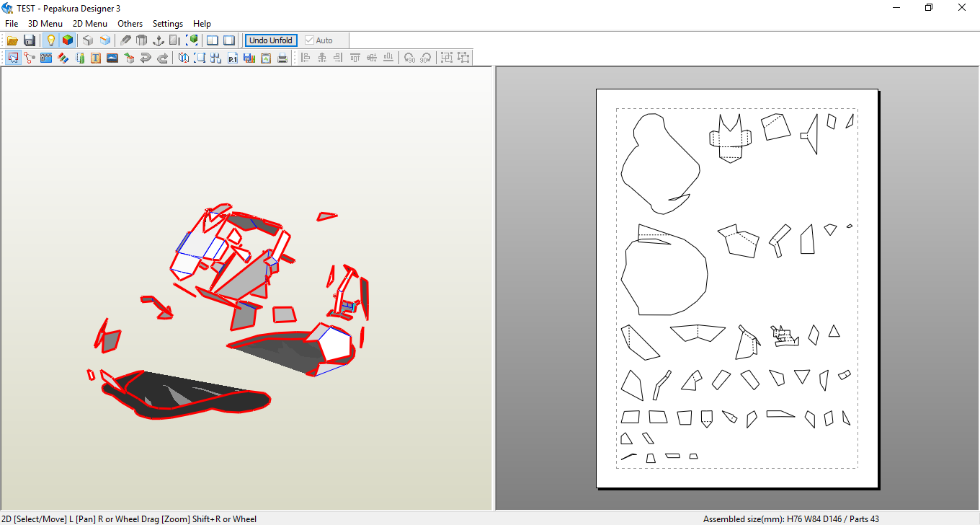Click the Assembled size text in status bar
The height and width of the screenshot is (525, 980).
(791, 519)
